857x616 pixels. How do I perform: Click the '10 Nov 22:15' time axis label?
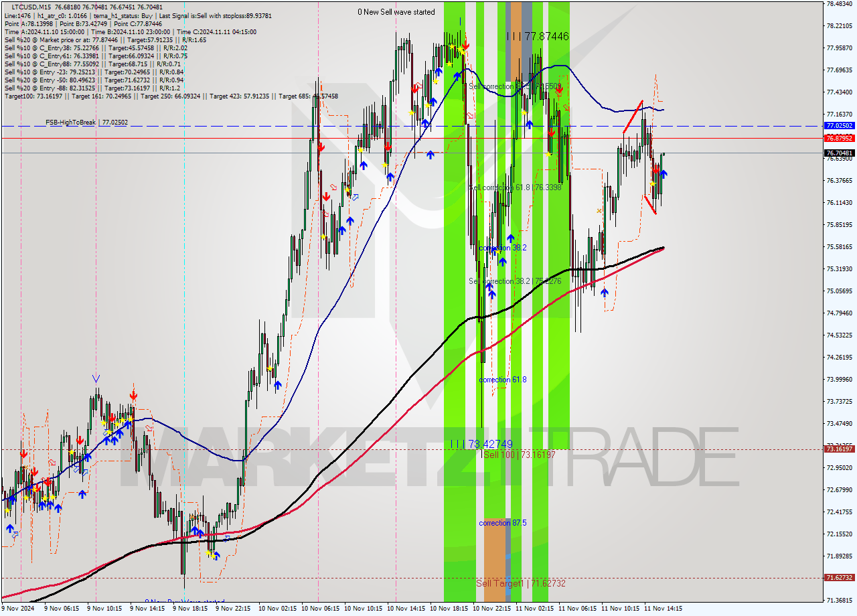coord(491,609)
